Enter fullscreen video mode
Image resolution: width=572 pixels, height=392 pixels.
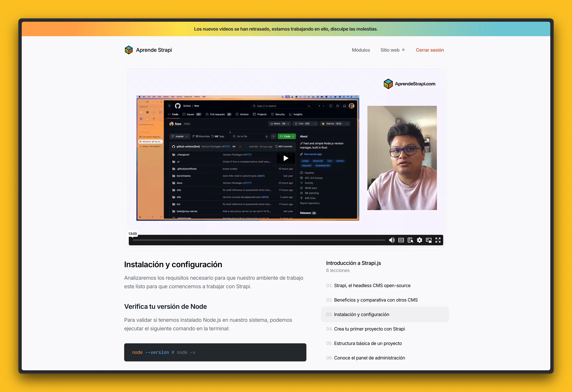[x=438, y=240]
